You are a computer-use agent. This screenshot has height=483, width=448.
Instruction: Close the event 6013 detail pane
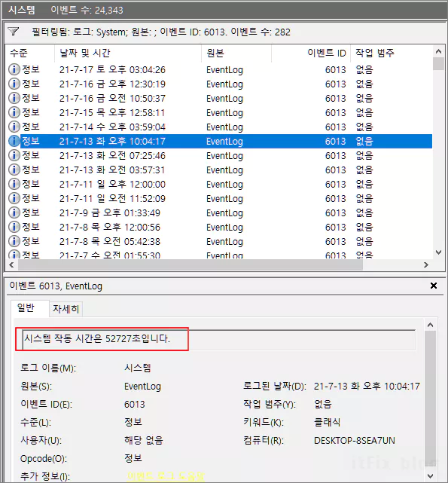pos(434,286)
